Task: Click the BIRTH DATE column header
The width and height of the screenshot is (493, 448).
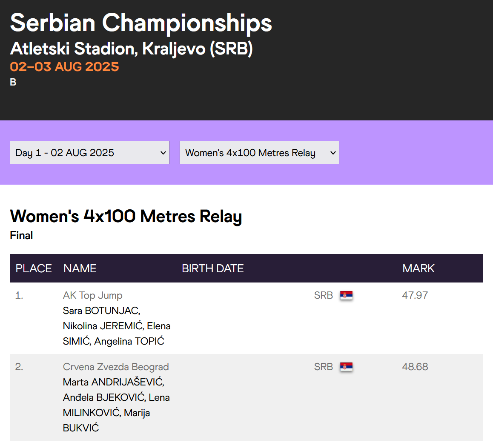Action: [x=213, y=268]
